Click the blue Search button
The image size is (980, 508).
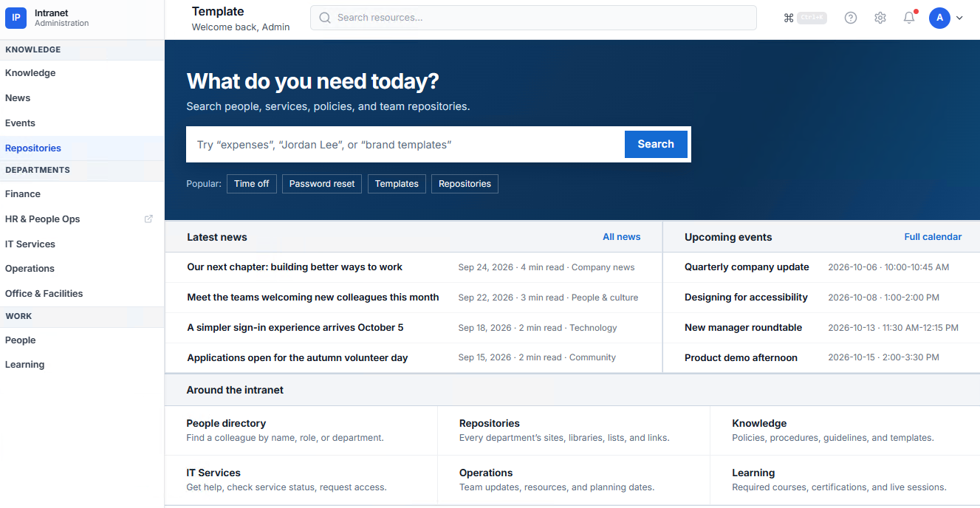pos(656,145)
